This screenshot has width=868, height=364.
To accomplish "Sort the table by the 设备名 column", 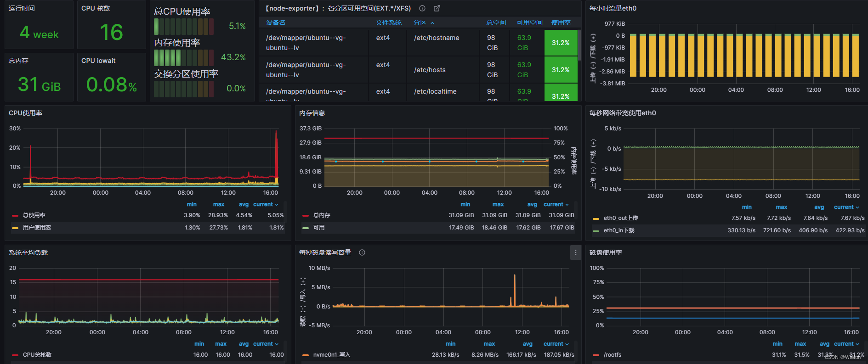I will (276, 22).
